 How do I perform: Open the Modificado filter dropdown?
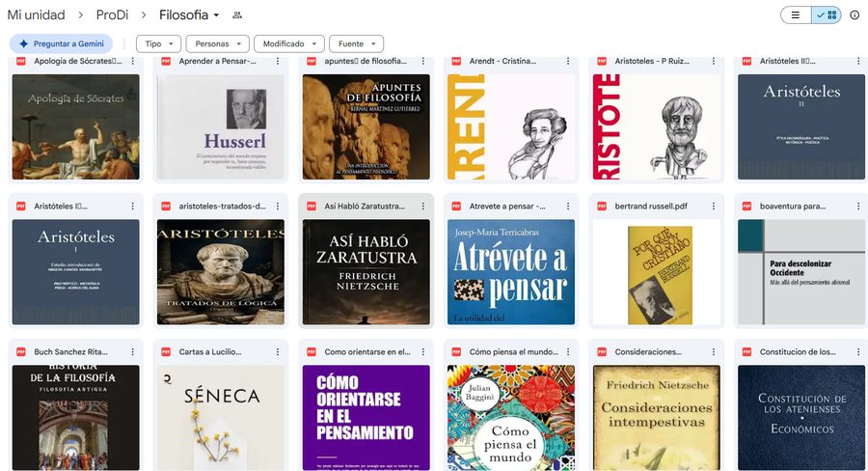point(289,43)
